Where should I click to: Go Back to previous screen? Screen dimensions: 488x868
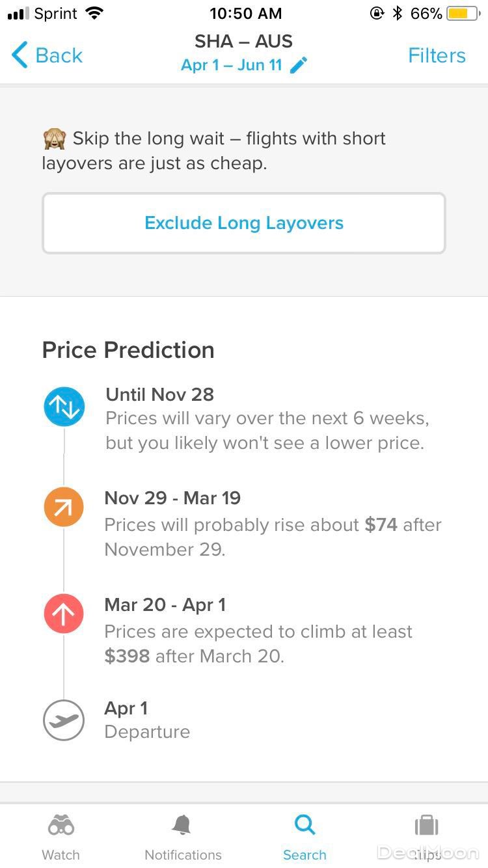59,55
